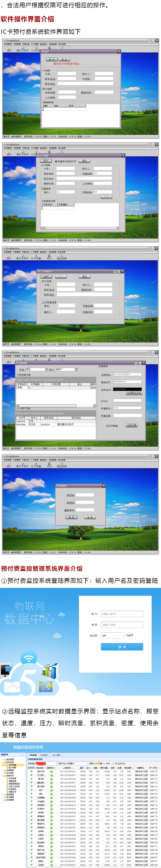The width and height of the screenshot is (161, 868).
Task: Click the Lpll captcha image
Action: click(130, 635)
